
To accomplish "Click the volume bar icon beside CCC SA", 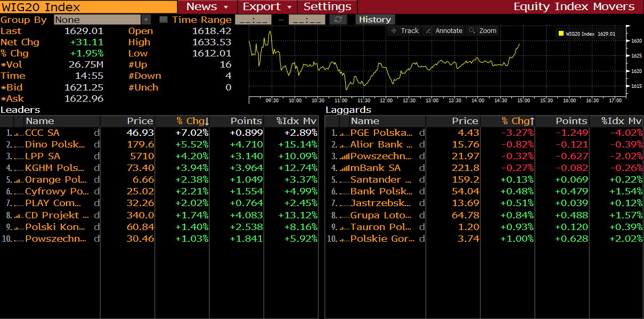I will [18, 133].
